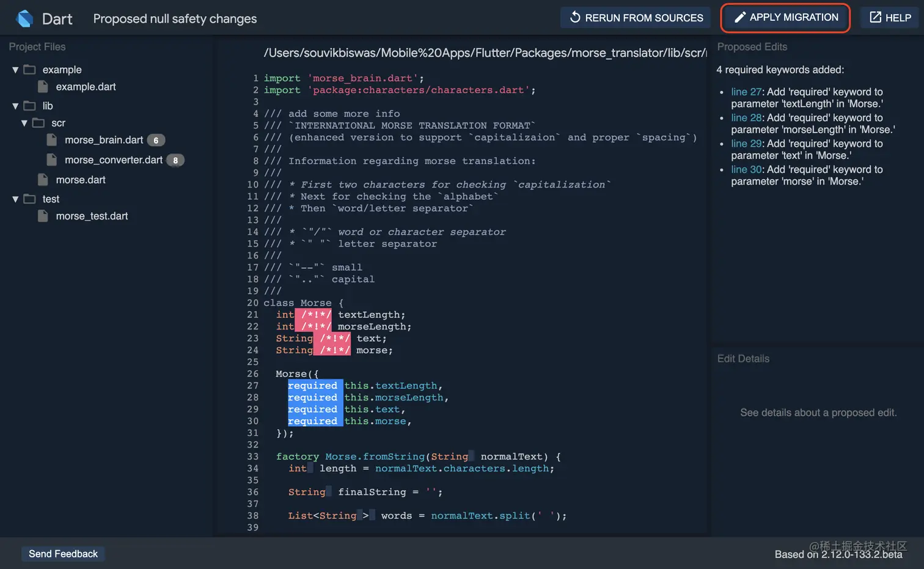Click the file path above the code
The image size is (924, 569).
(x=485, y=53)
